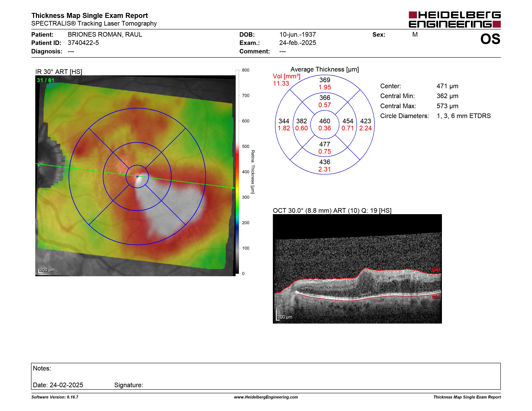Click the Center thickness '471 µm'
Viewport: 532px width, 411px height.
pyautogui.click(x=447, y=86)
